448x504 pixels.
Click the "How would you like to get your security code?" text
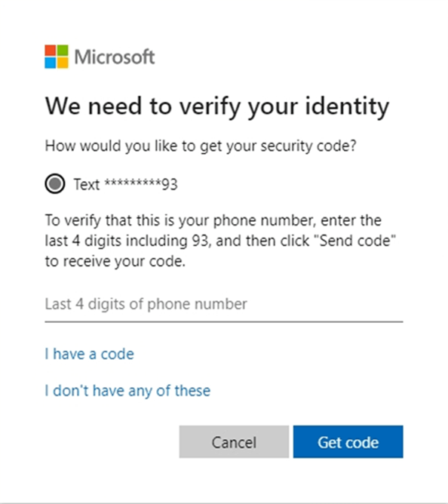coord(201,146)
